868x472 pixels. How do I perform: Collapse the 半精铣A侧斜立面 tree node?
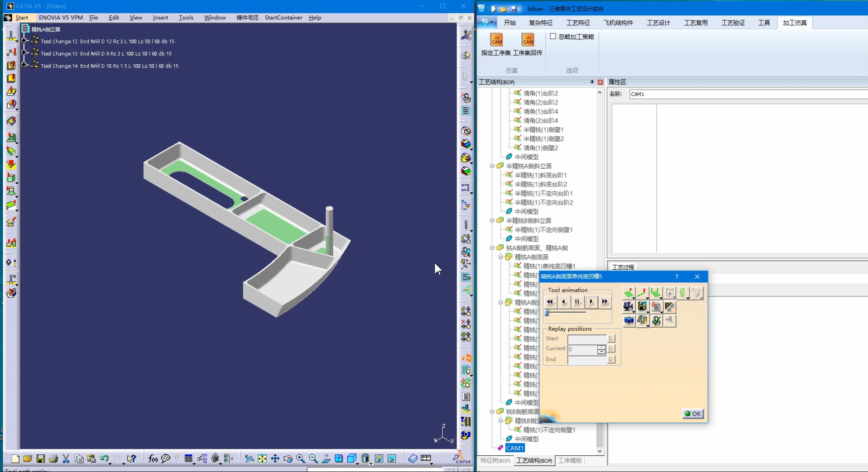492,166
